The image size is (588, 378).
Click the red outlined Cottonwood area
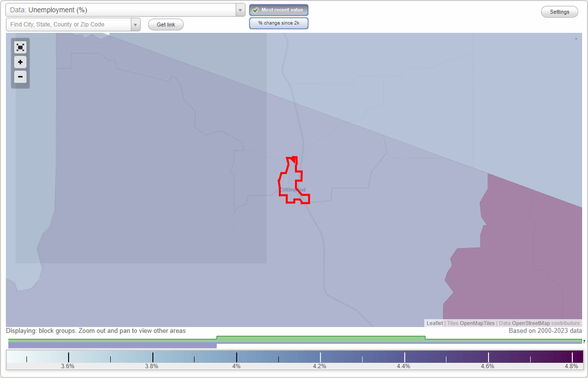click(x=294, y=180)
